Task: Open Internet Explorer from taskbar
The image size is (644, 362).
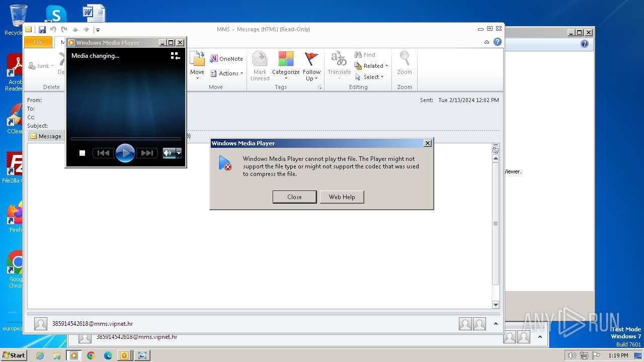Action: tap(40, 355)
